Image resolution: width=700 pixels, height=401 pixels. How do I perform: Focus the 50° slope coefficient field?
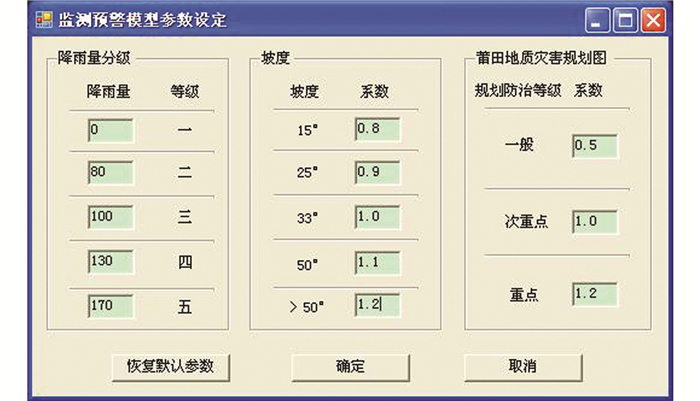tap(377, 261)
